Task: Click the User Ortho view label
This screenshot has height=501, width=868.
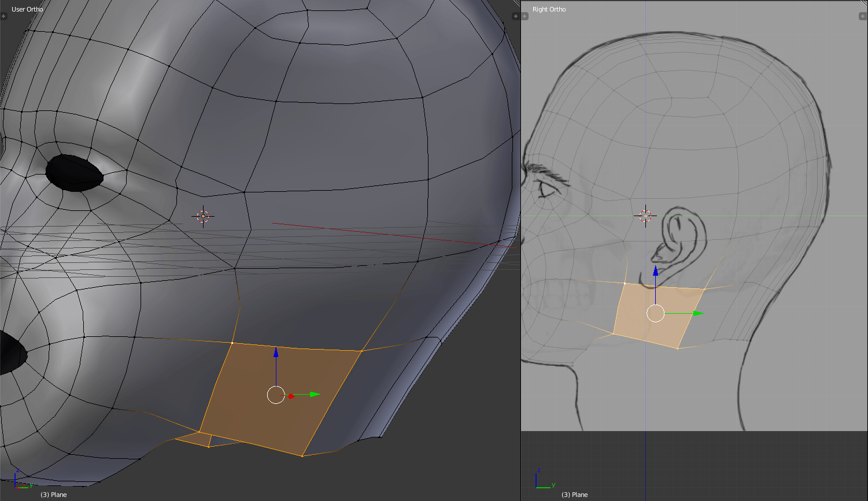Action: [27, 9]
